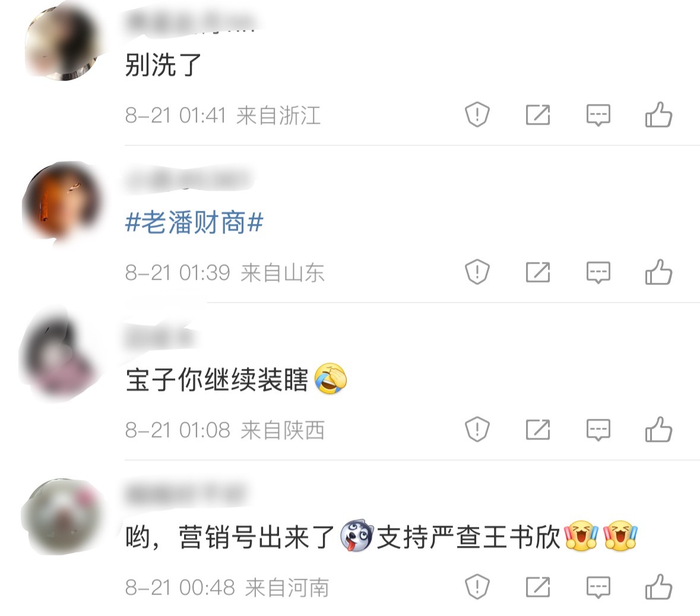Repost the comment posted at 00:48
Screen dimensions: 700x616
537,586
